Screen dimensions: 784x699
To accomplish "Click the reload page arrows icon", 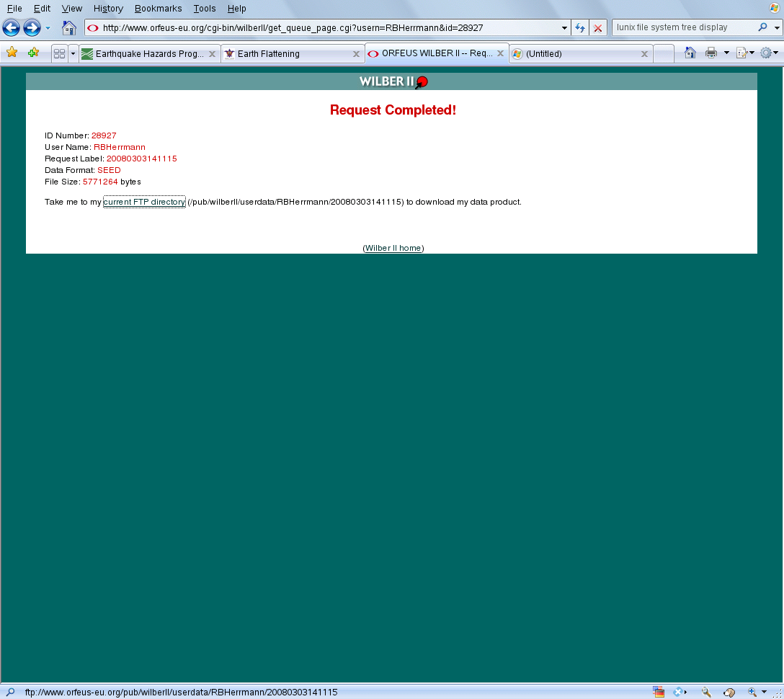I will (580, 28).
